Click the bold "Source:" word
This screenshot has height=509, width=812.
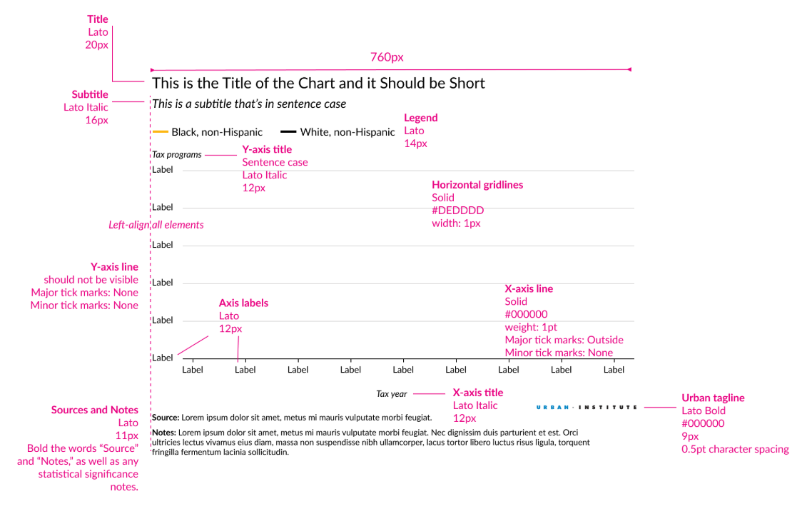(166, 417)
